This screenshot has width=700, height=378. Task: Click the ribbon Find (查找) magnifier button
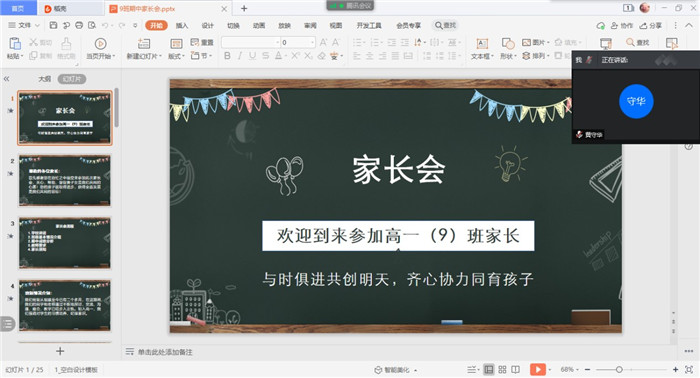point(638,42)
